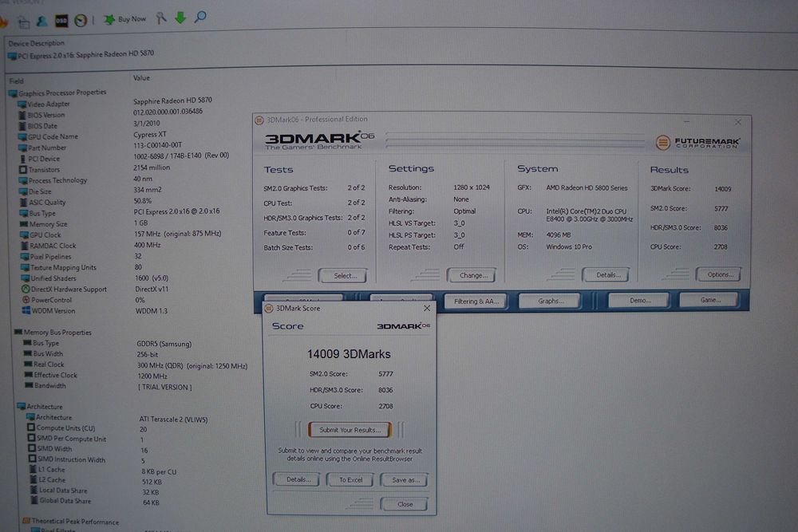Viewport: 798px width, 532px height.
Task: Open Options... under Results
Action: [x=719, y=274]
